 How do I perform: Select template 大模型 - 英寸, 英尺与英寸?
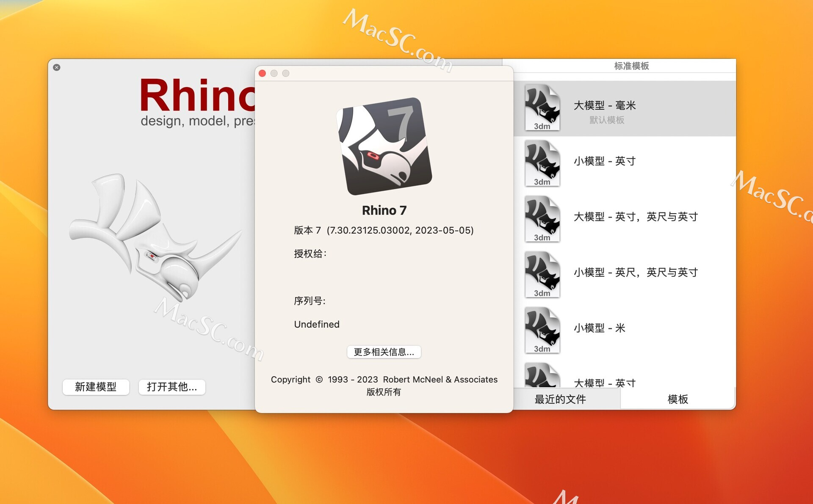625,219
